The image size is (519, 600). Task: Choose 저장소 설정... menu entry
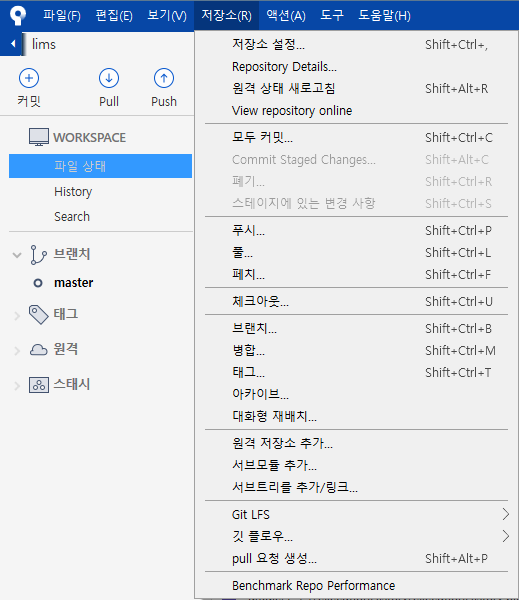pos(356,44)
